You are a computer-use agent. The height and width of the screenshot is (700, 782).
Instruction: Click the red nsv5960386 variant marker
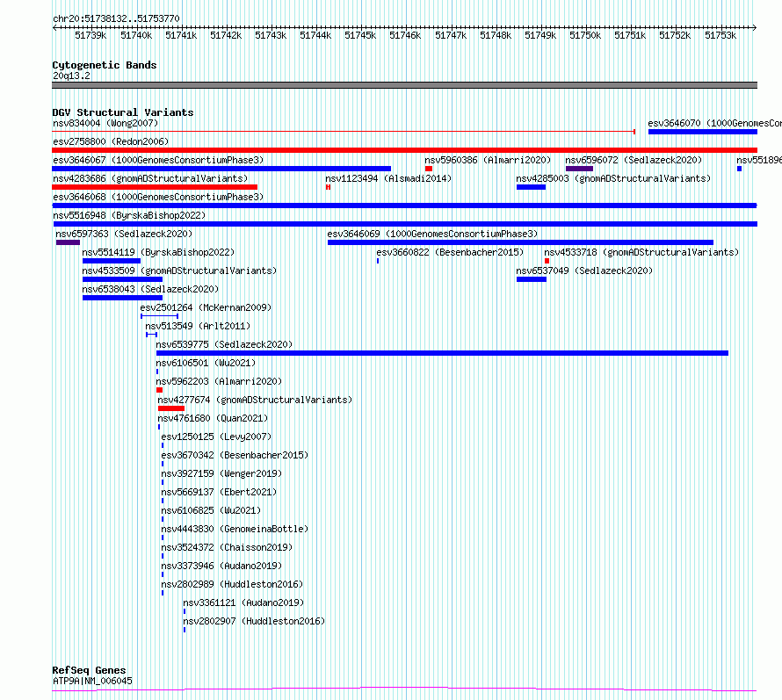(x=429, y=169)
